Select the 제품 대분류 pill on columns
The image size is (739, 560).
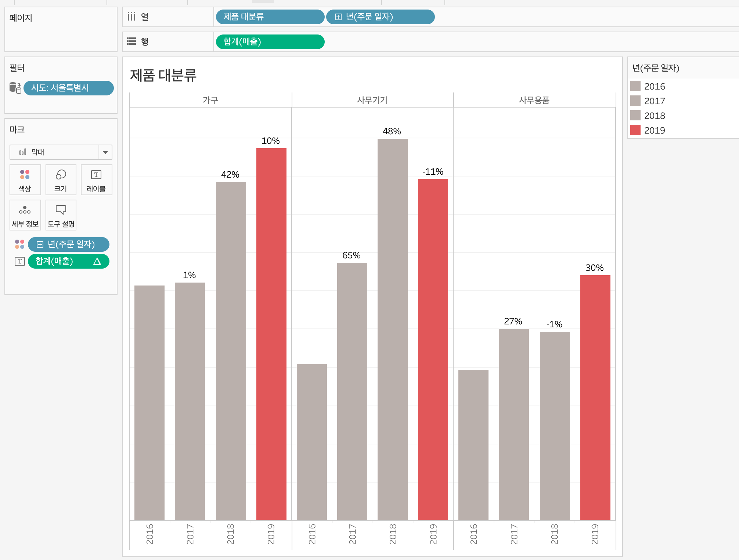(270, 17)
